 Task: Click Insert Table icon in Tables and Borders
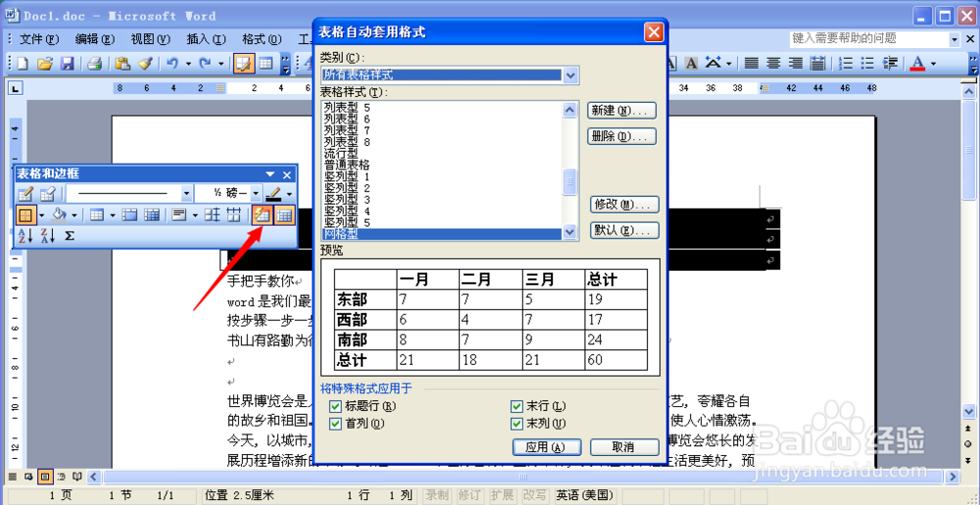96,216
